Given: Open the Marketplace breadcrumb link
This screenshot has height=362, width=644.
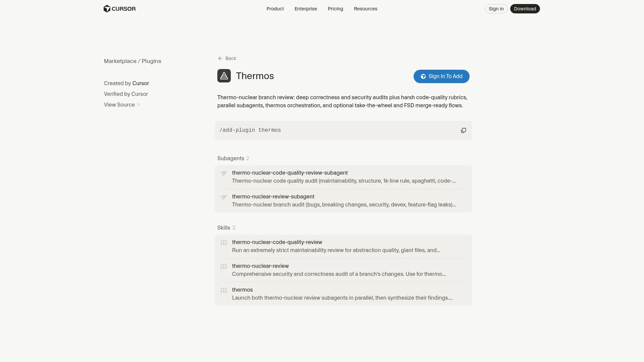Looking at the screenshot, I should [x=120, y=61].
